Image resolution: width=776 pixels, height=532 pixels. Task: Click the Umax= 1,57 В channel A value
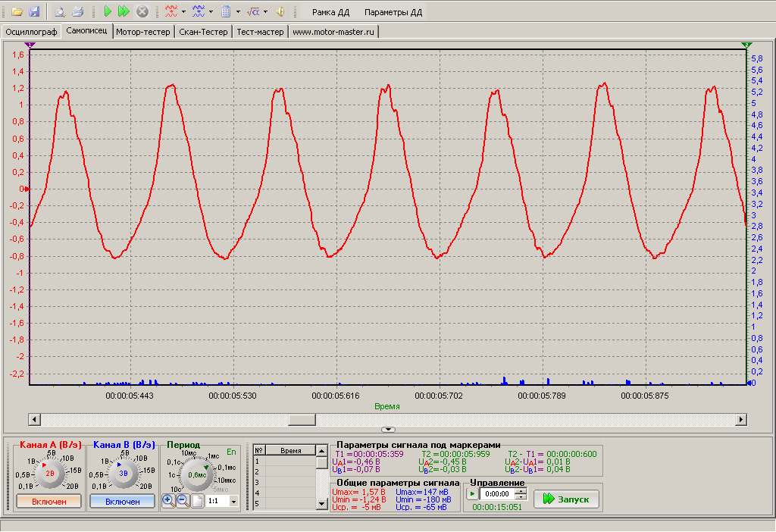[x=358, y=492]
